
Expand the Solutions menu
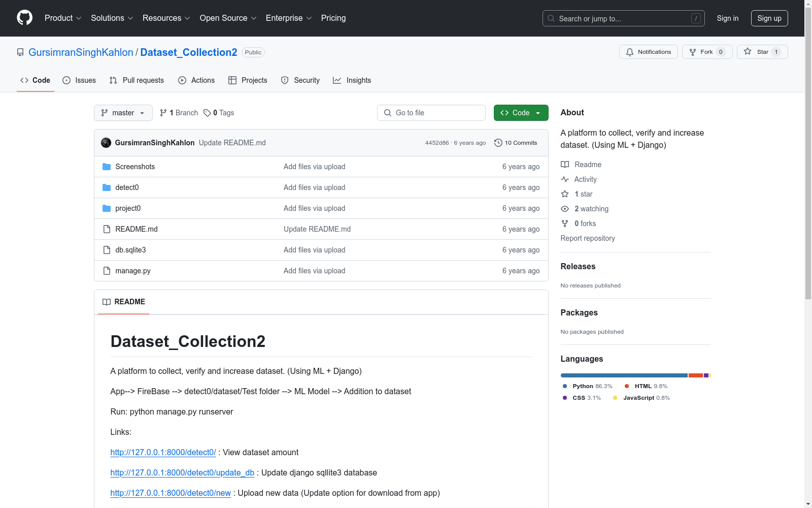pyautogui.click(x=112, y=18)
